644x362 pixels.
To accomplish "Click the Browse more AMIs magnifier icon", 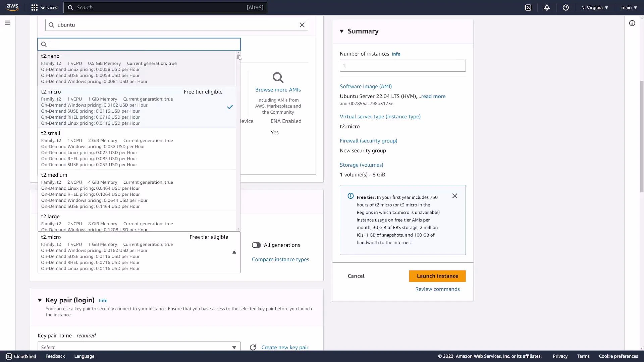I will click(278, 77).
